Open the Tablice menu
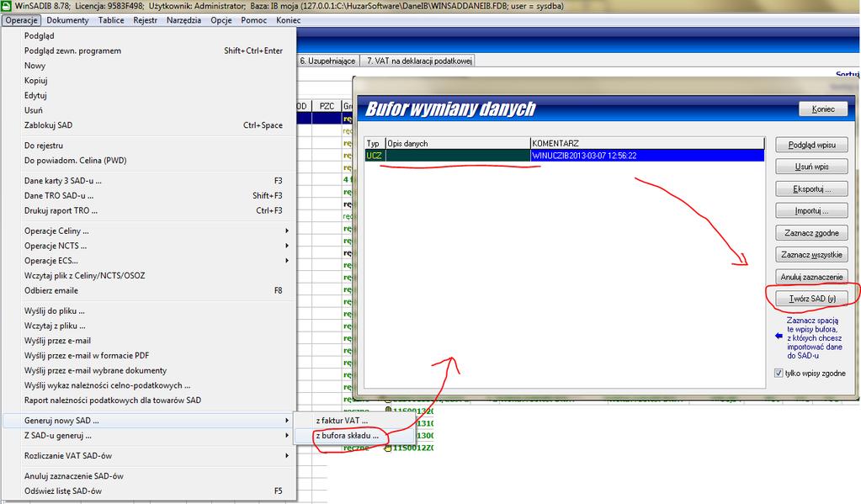 (x=111, y=20)
